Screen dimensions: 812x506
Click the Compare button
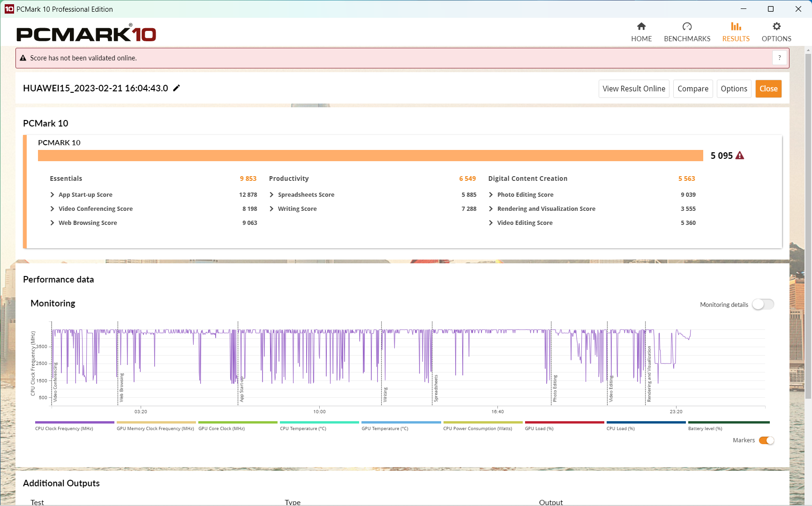tap(693, 89)
